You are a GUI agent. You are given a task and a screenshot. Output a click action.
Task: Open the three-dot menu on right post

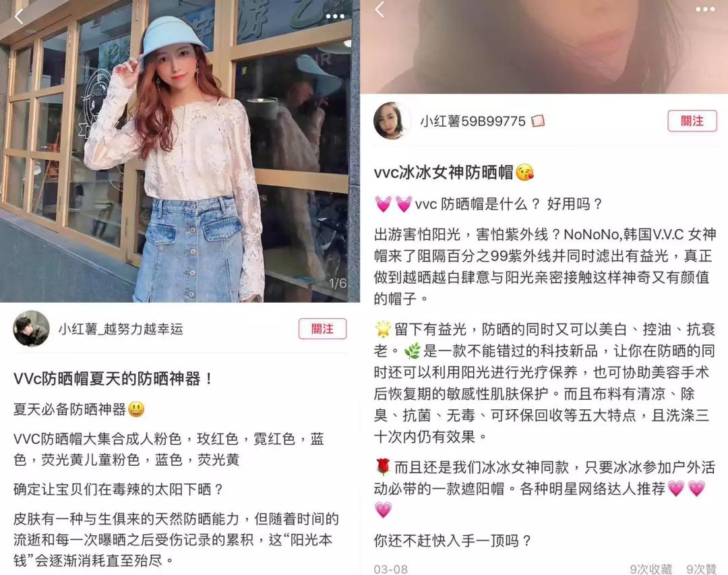[x=705, y=9]
